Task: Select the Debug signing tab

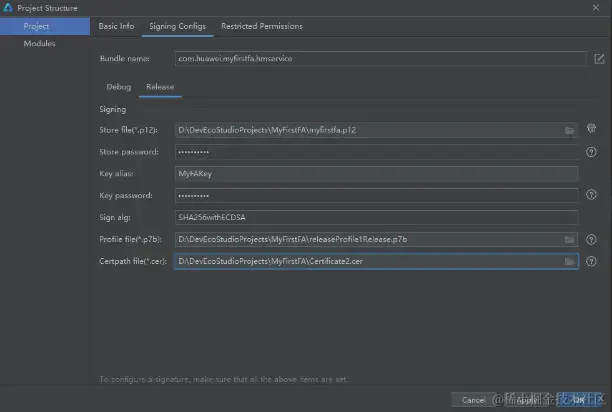Action: click(x=118, y=87)
